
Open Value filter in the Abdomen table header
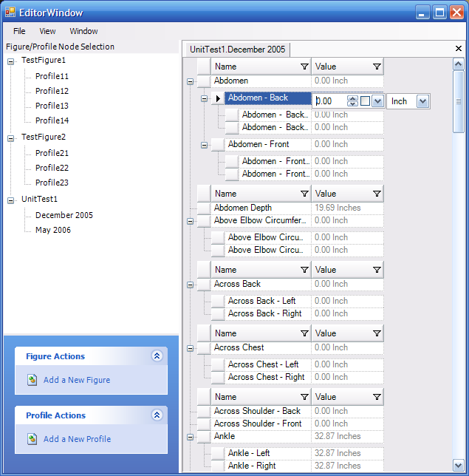[x=377, y=67]
